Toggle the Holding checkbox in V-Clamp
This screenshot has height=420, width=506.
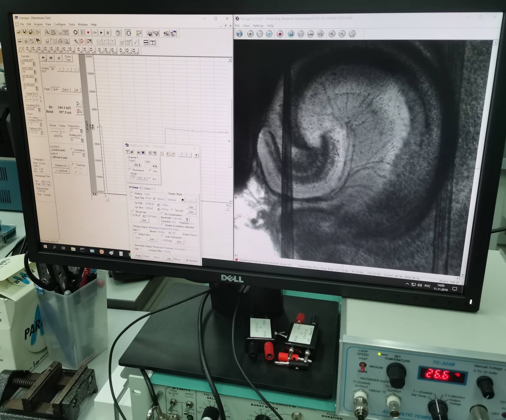132,193
